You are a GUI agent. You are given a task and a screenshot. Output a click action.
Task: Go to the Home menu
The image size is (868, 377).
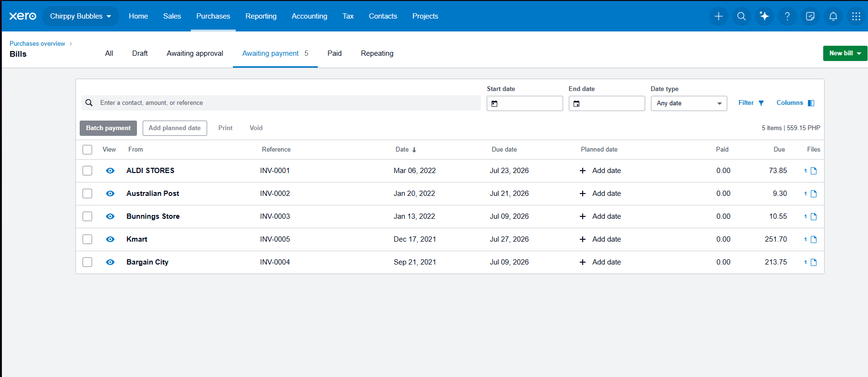[138, 16]
